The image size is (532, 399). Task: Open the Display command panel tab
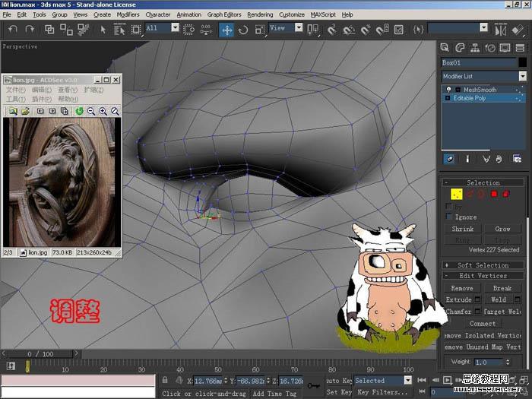point(505,48)
